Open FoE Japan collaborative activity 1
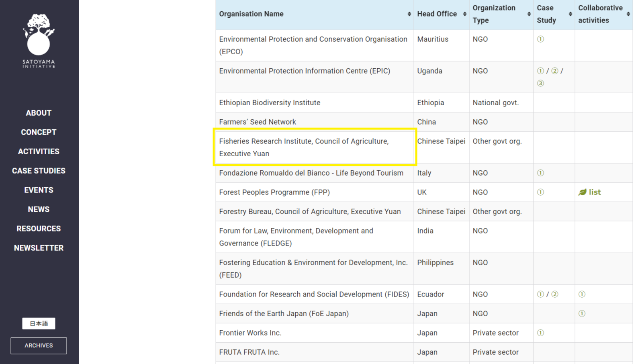Screen dimensions: 634x364 click(x=582, y=314)
